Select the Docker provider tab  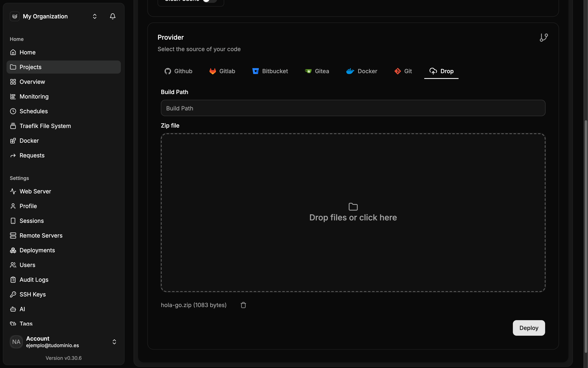tap(362, 71)
